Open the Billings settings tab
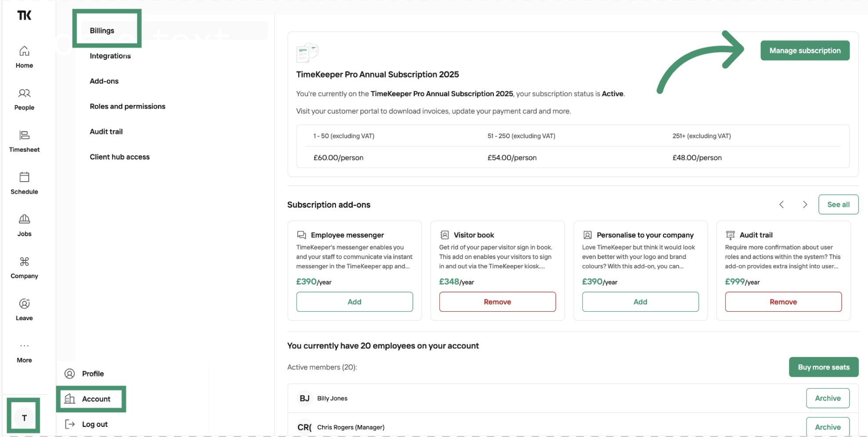This screenshot has width=868, height=437. click(x=102, y=30)
